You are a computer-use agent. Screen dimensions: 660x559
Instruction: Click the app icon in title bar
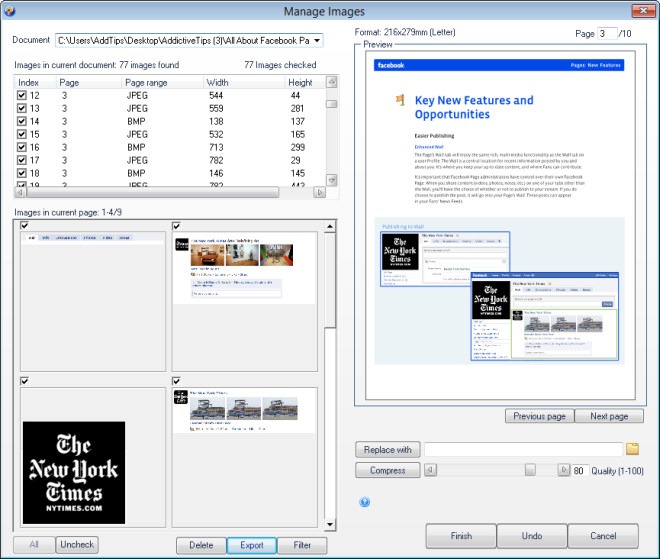(9, 11)
